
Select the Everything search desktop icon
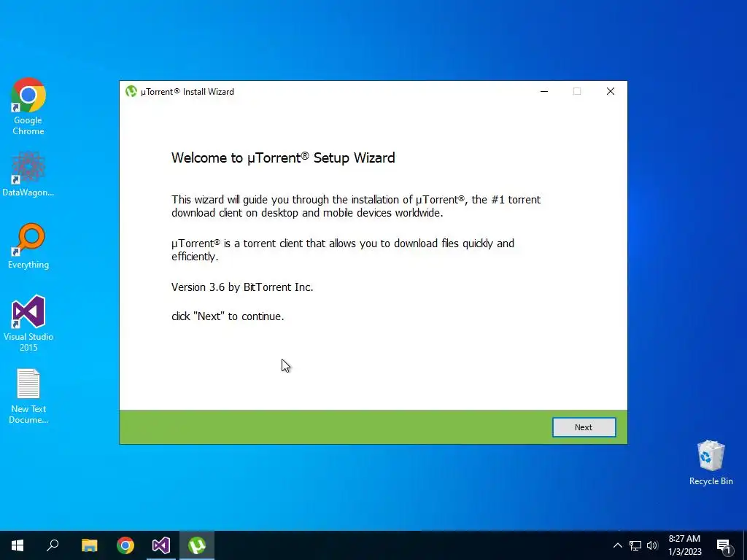click(x=28, y=246)
